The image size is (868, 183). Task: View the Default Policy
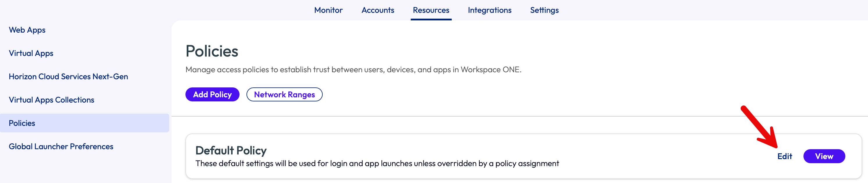tap(824, 156)
